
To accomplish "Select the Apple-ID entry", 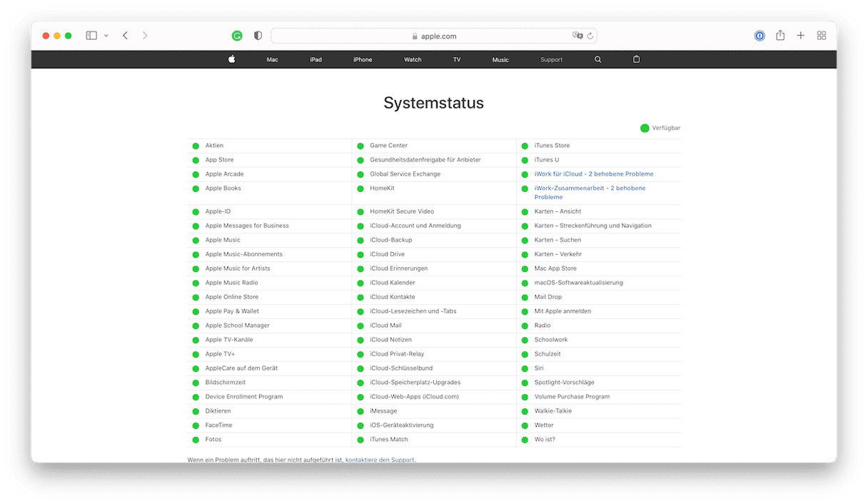I will 218,211.
